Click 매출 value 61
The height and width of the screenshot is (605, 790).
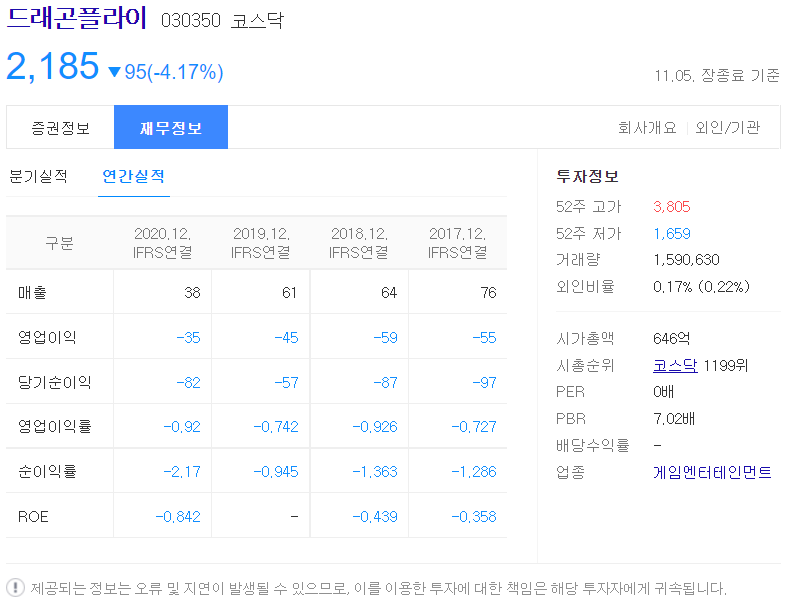(x=289, y=292)
